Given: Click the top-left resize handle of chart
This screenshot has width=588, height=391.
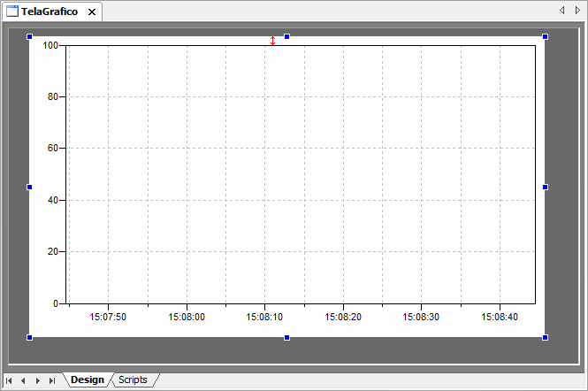Looking at the screenshot, I should coord(29,36).
